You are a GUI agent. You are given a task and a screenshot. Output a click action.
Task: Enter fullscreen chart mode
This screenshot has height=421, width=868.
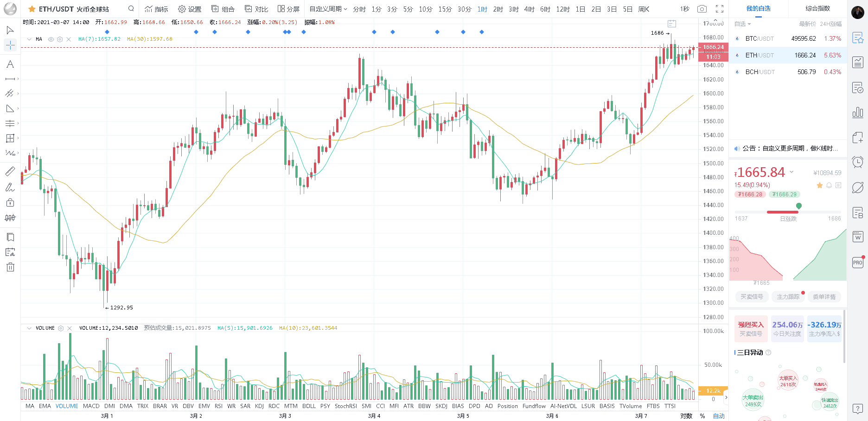point(720,9)
